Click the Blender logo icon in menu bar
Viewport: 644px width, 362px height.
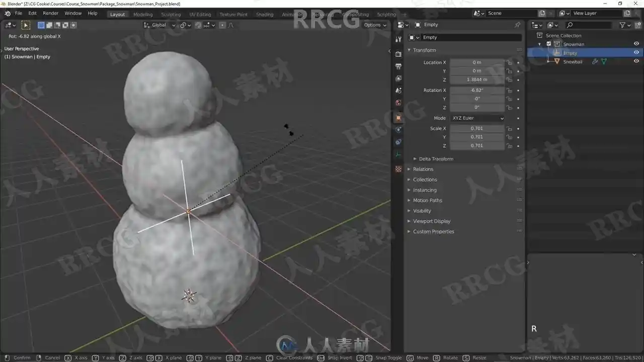coord(7,13)
